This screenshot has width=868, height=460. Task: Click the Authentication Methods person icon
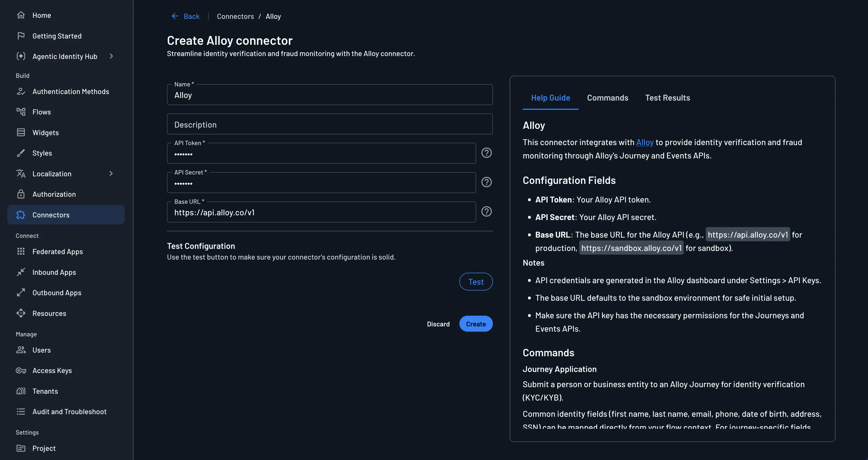point(21,91)
